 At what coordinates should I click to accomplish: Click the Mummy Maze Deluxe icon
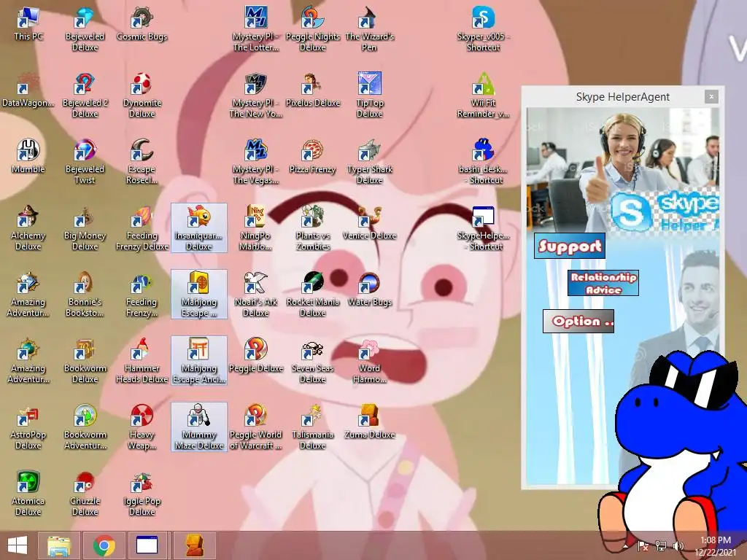click(198, 427)
